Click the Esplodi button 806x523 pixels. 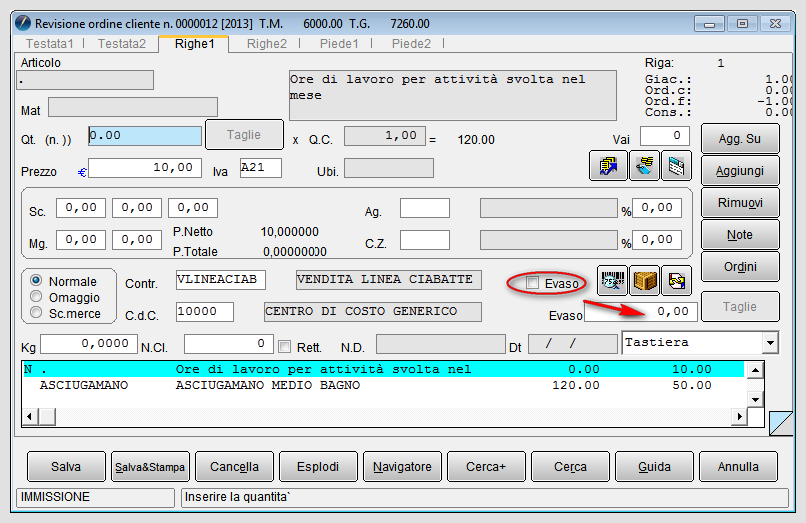(318, 466)
